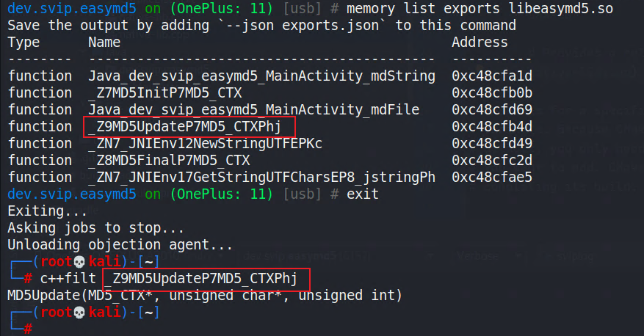This screenshot has height=336, width=644.
Task: Click the Type column header
Action: click(23, 43)
